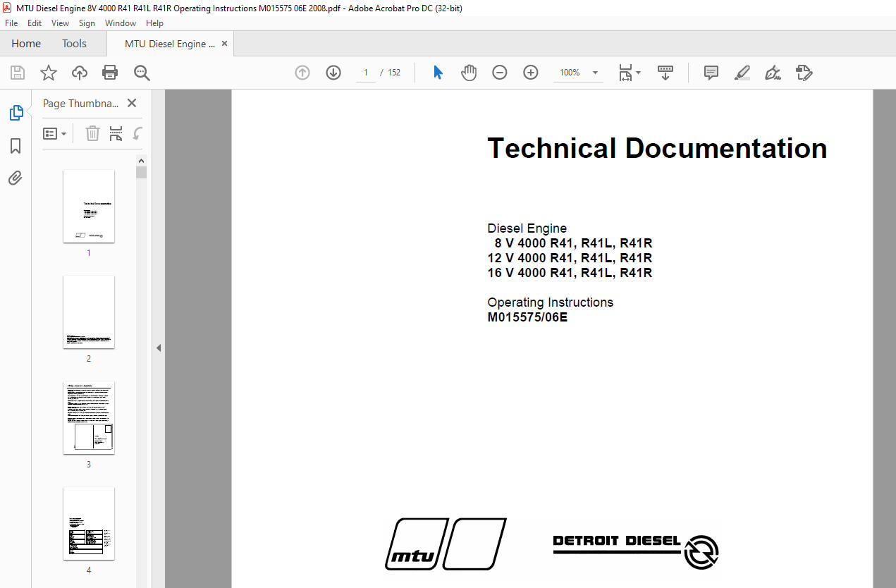Collapse the navigation pane arrow
This screenshot has width=896, height=588.
point(159,348)
